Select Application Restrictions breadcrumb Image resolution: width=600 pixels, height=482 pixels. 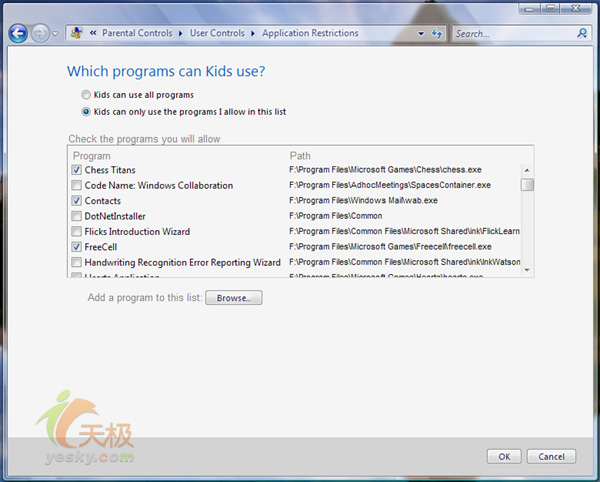[x=310, y=33]
